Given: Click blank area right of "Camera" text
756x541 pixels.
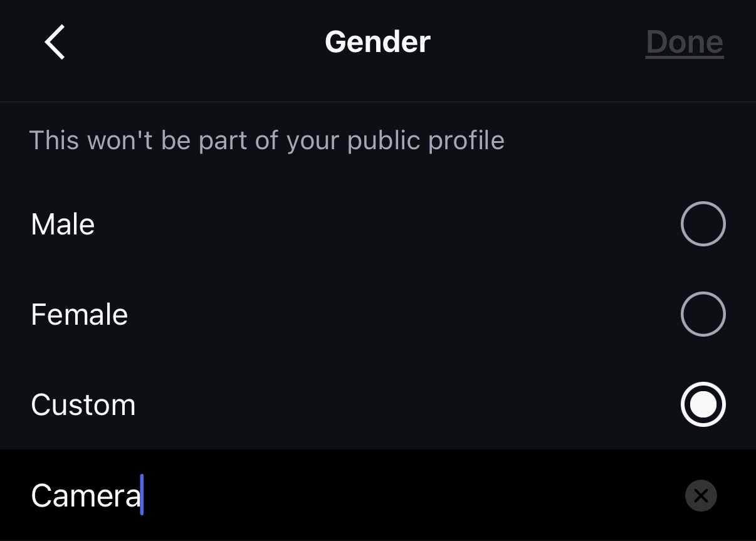Looking at the screenshot, I should coord(407,495).
